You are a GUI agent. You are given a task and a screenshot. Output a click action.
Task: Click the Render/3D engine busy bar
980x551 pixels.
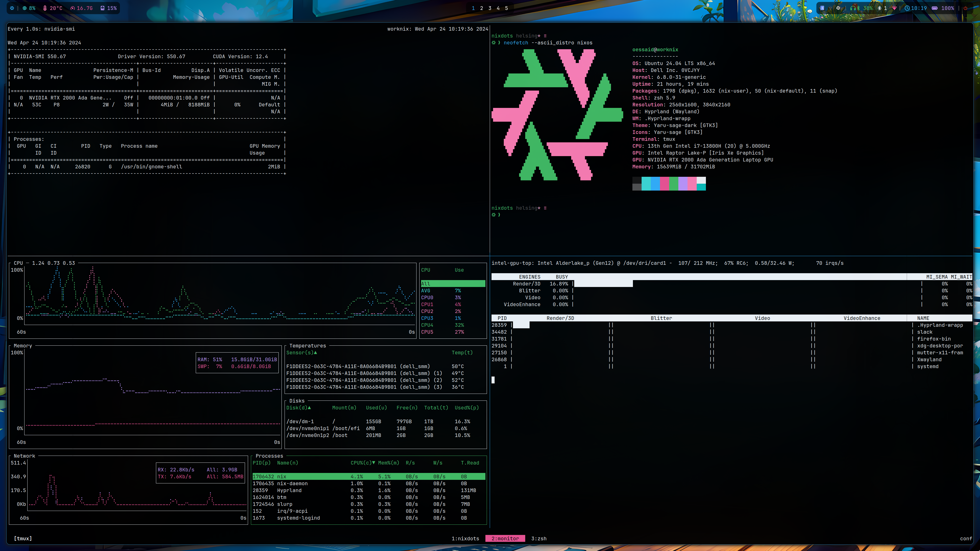tap(603, 284)
